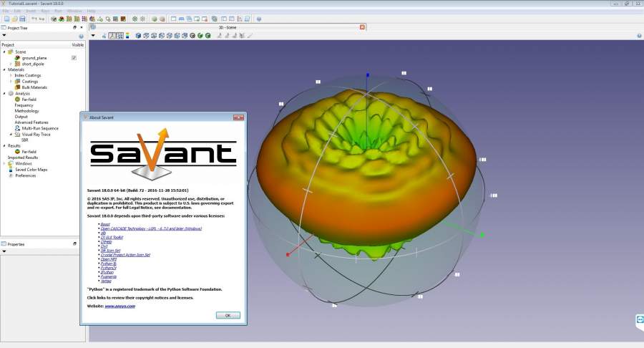
Task: Click the Preferences gear icon in tree
Action: 11,175
